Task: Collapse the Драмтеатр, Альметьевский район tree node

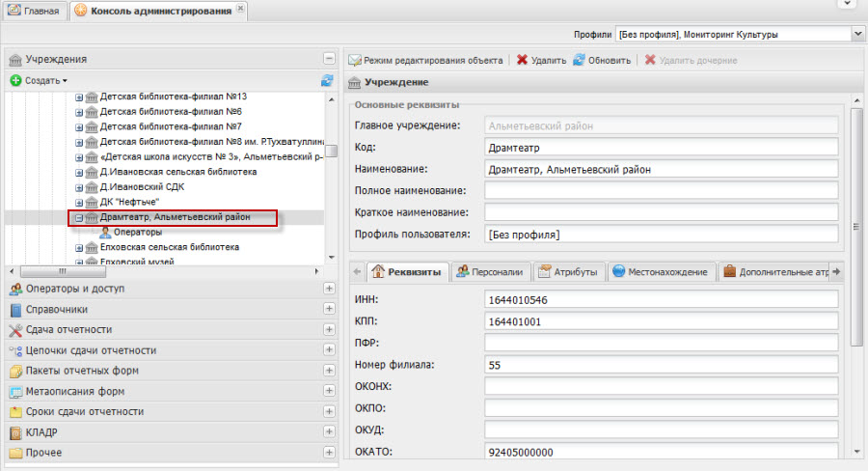Action: [x=80, y=218]
